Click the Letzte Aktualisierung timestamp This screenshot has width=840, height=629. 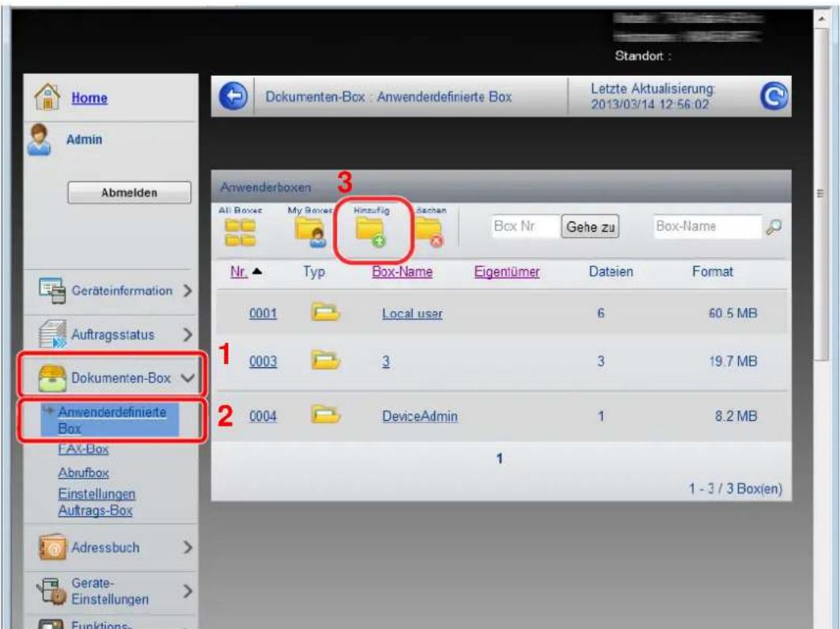coord(653,97)
